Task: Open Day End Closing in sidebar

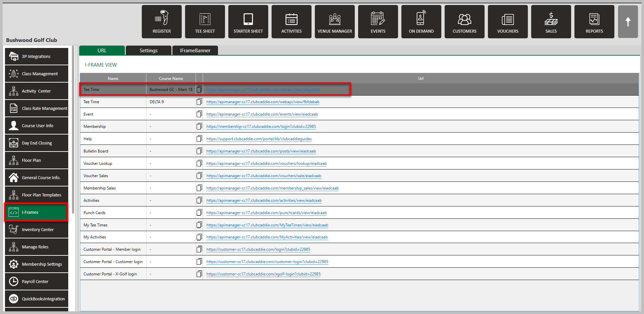Action: click(37, 143)
